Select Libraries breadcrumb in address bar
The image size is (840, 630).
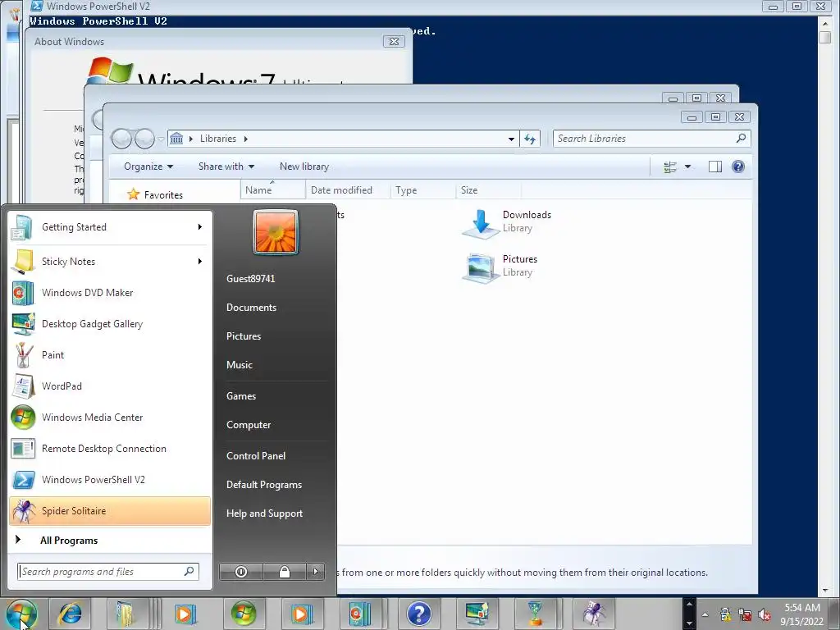(x=218, y=139)
